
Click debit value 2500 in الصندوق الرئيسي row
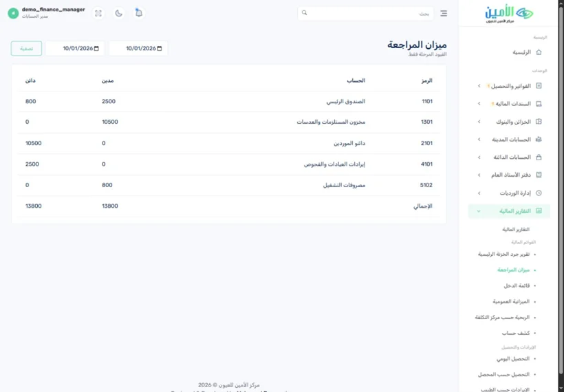[109, 101]
